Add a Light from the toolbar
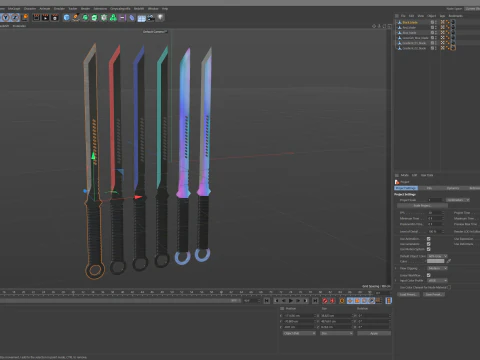480x360 pixels. (x=161, y=17)
